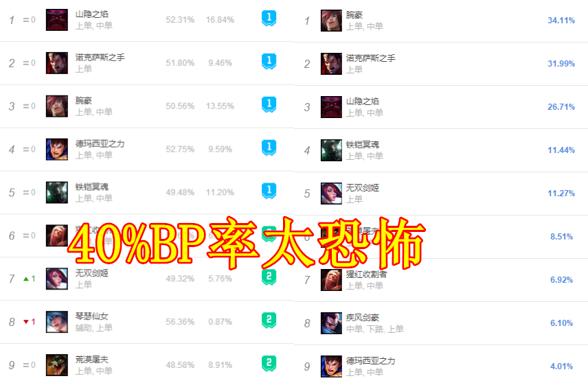Click tier 2 badge for 荒漠屠夫
This screenshot has width=588, height=385.
point(269,363)
